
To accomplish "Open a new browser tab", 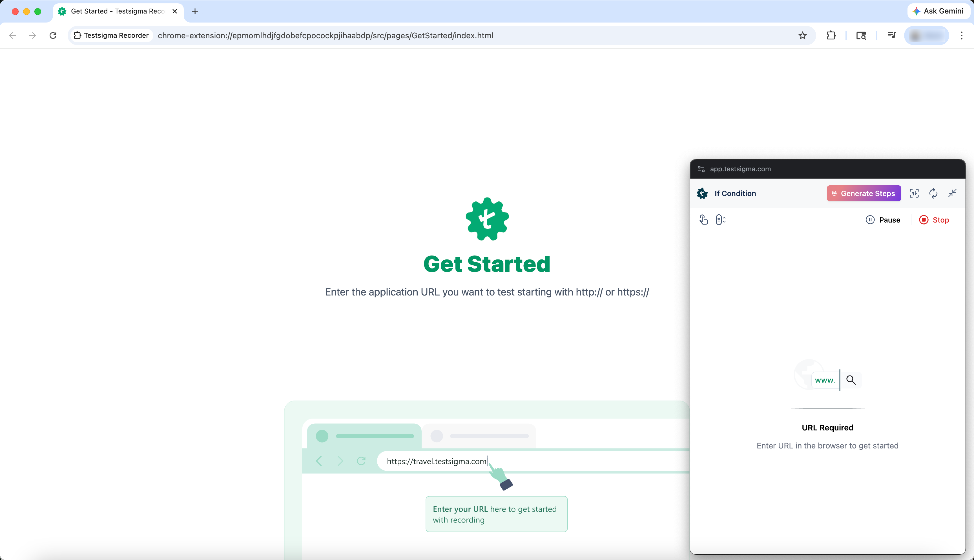I will pyautogui.click(x=195, y=11).
